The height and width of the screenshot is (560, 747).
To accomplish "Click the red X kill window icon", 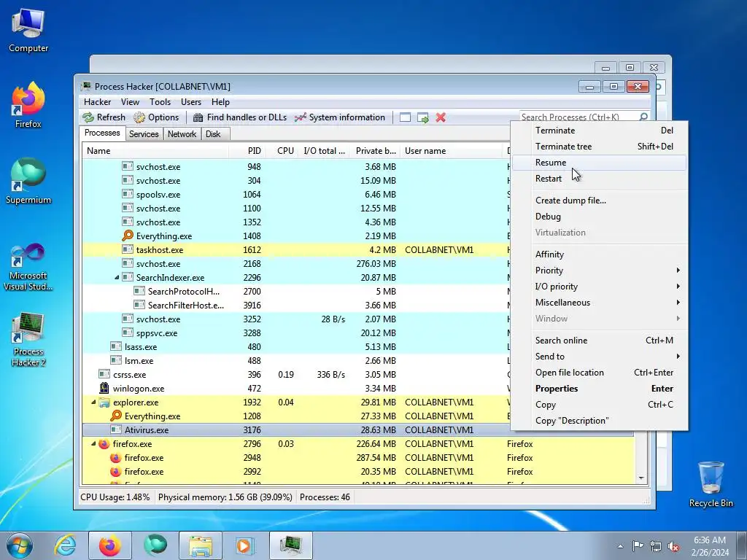I will [441, 117].
